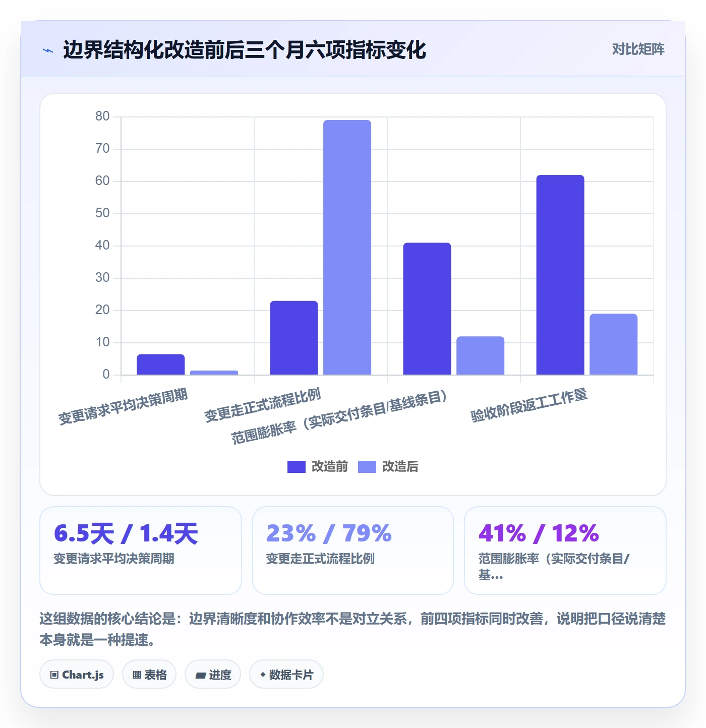The height and width of the screenshot is (728, 706).
Task: Click the 变更请求平均决策周期 x-axis label
Action: [123, 407]
